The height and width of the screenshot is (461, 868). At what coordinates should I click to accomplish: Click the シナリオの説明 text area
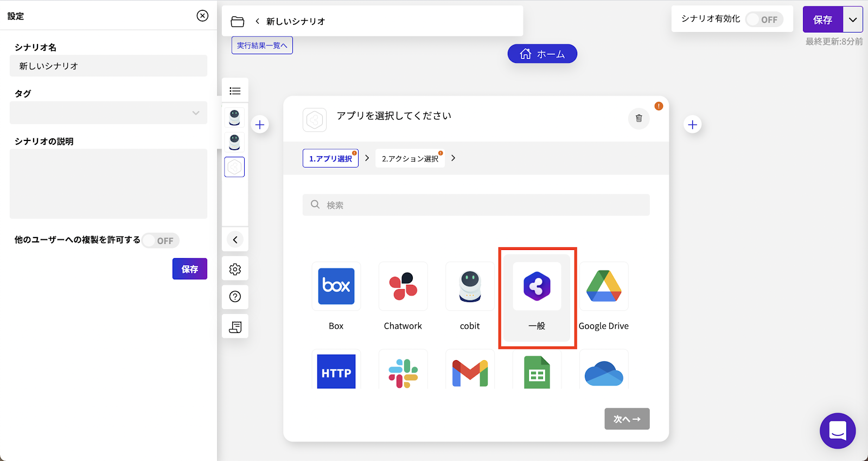(x=108, y=184)
